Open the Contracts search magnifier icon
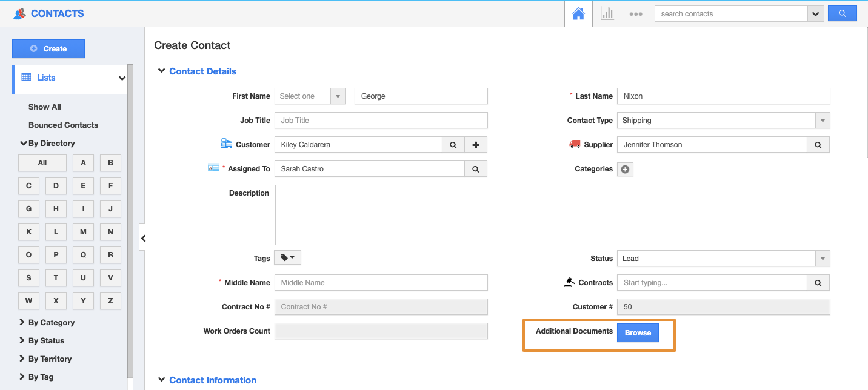 coord(818,282)
